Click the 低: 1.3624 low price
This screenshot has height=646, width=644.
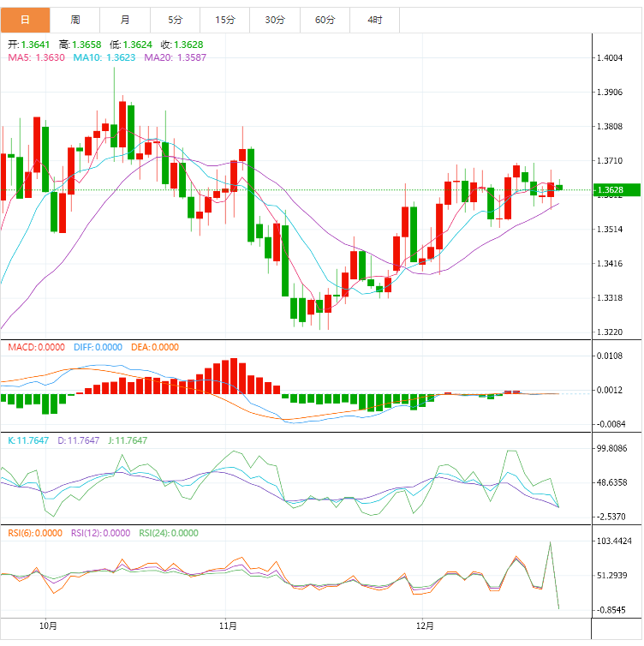[x=131, y=45]
